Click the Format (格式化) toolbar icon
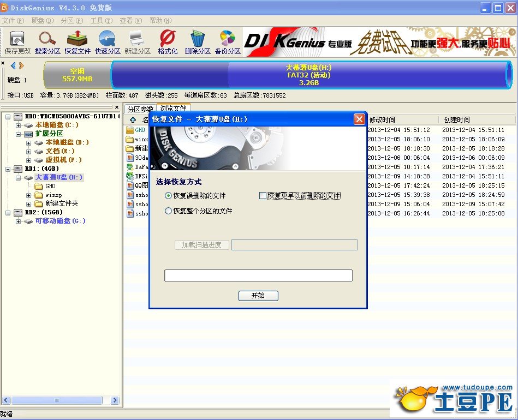 tap(168, 42)
